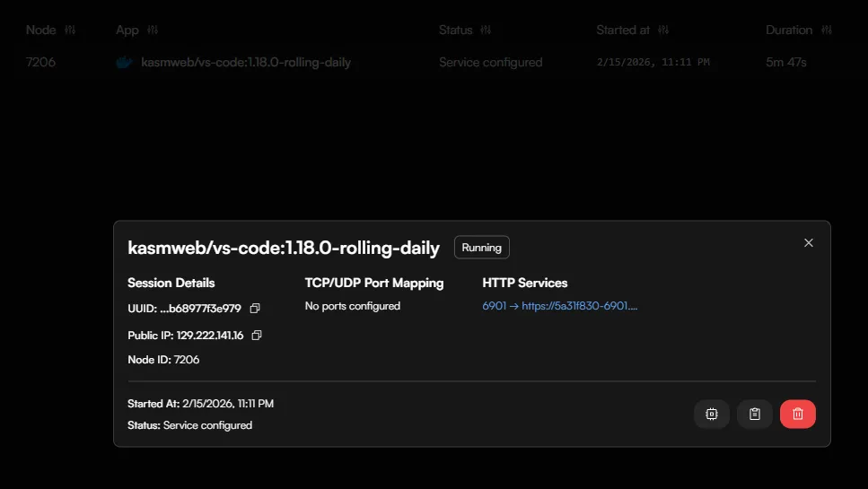This screenshot has height=489, width=868.
Task: Click the Started at column header
Action: 623,30
